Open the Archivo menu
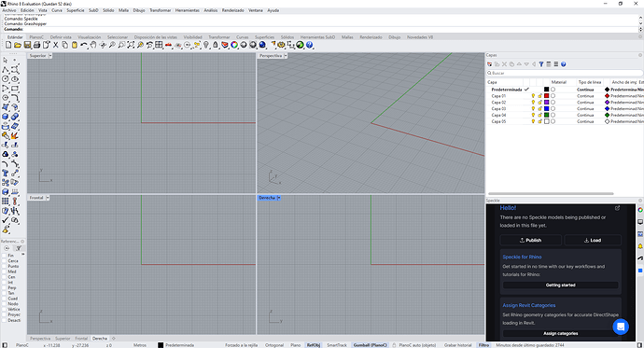644x348 pixels. [9, 10]
